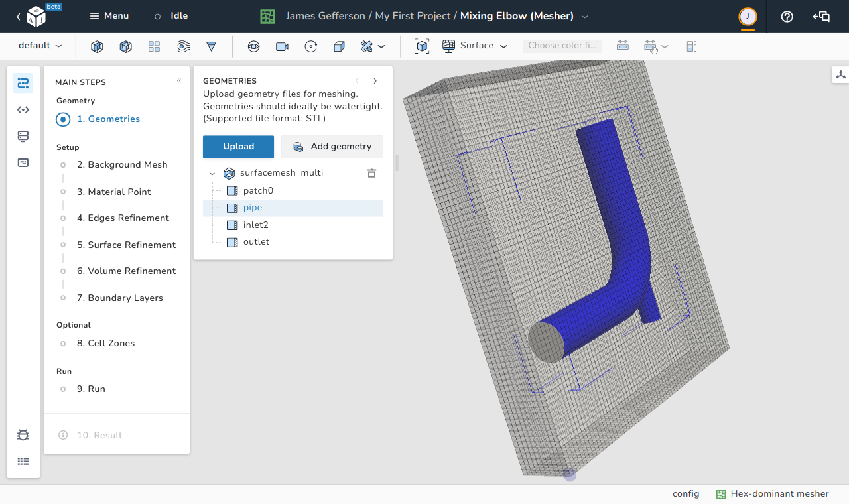The height and width of the screenshot is (504, 849).
Task: Click the code brackets icon in left sidebar
Action: (x=23, y=109)
